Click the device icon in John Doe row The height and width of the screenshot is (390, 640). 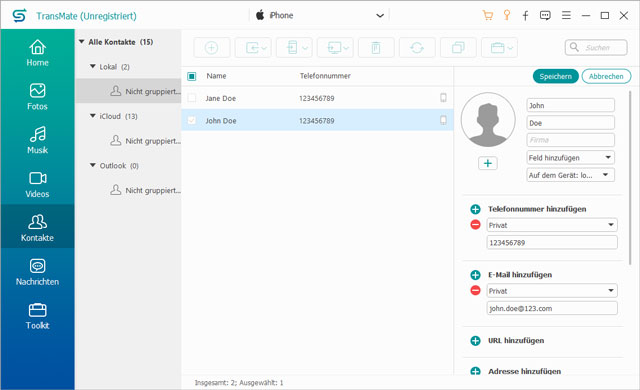click(x=443, y=120)
